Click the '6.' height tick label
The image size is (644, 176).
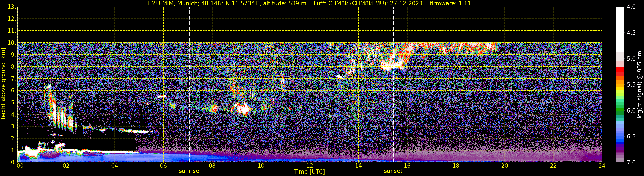[x=13, y=91]
